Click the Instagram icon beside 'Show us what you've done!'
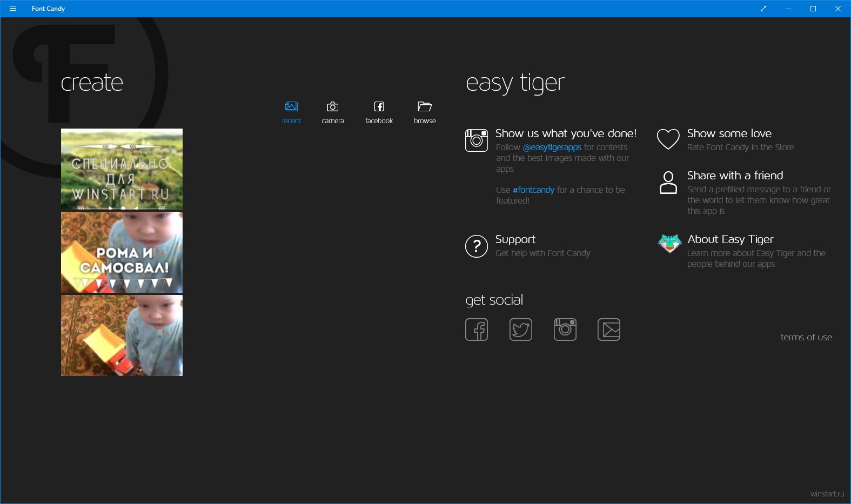The image size is (851, 504). 477,140
